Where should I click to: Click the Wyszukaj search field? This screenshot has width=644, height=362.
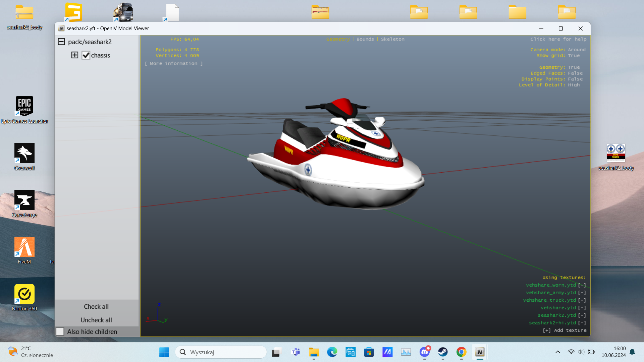pos(221,352)
